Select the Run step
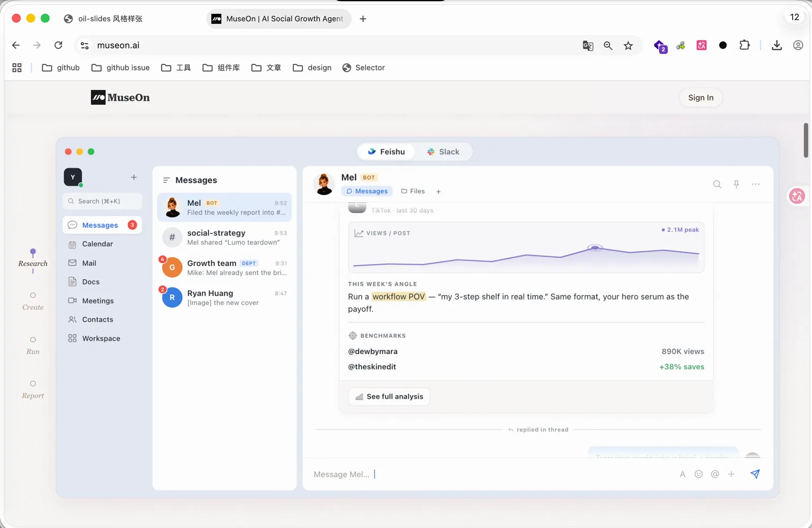This screenshot has width=812, height=528. coord(33,346)
